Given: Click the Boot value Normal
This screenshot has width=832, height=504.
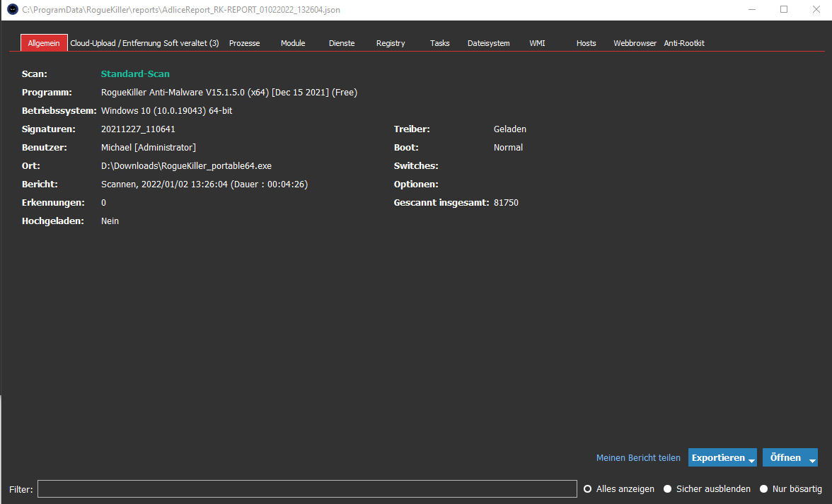Looking at the screenshot, I should click(x=508, y=147).
